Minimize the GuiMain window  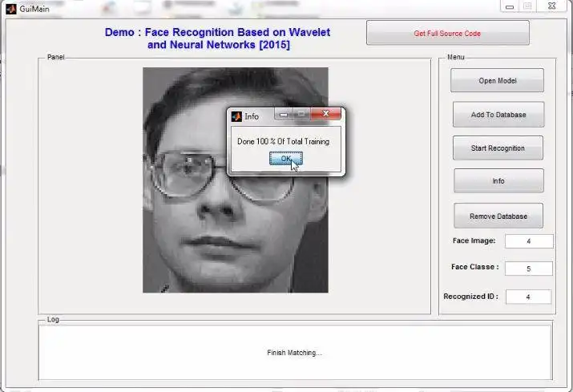click(510, 6)
